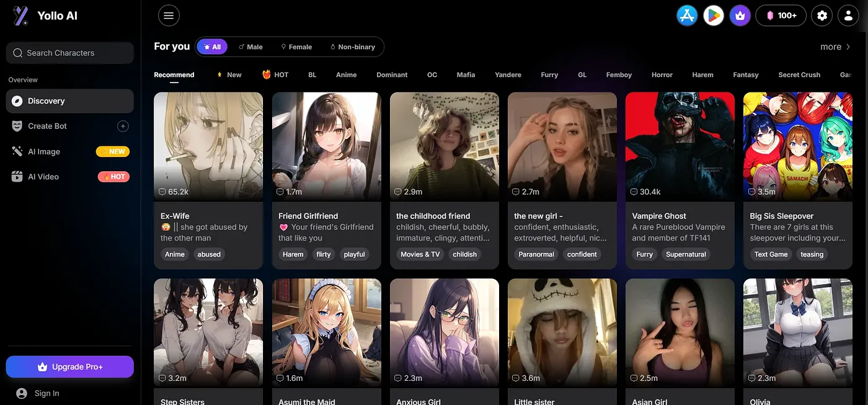Open the Ex-Wife character thumbnail
Viewport: 868px width, 405px height.
[208, 147]
